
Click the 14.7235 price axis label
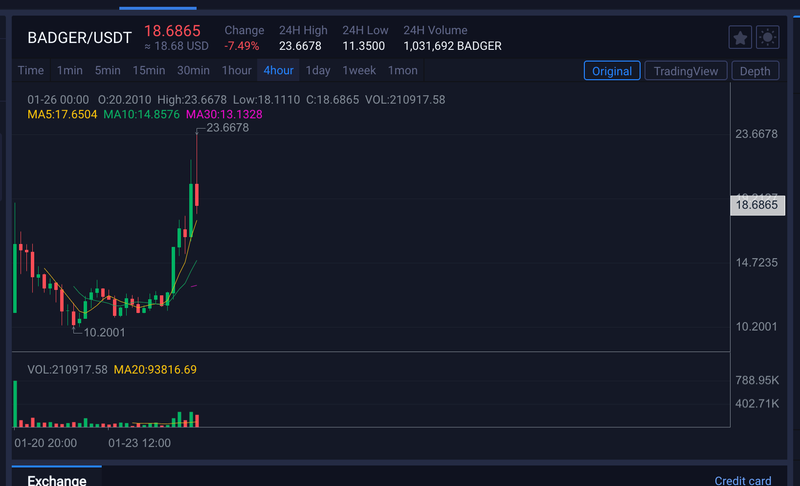(x=756, y=263)
